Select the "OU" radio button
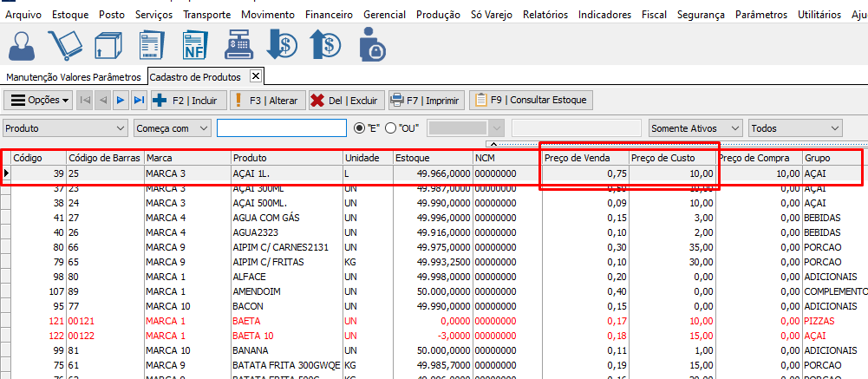The height and width of the screenshot is (379, 868). (x=390, y=128)
